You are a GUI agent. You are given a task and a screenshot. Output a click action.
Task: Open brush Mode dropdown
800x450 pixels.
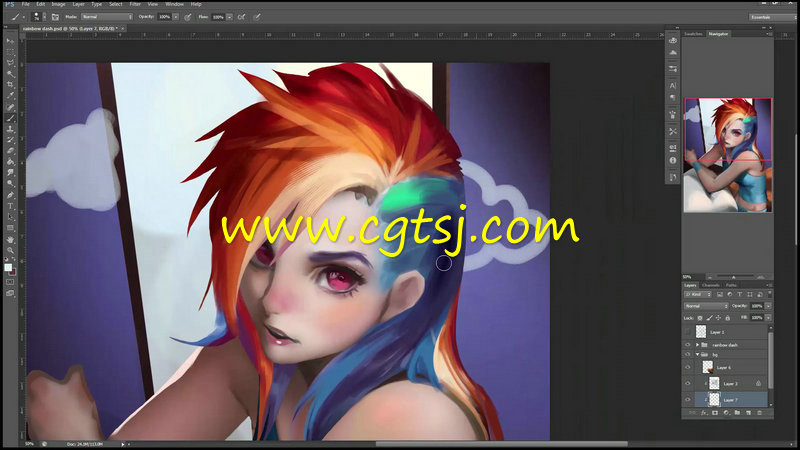tap(107, 17)
